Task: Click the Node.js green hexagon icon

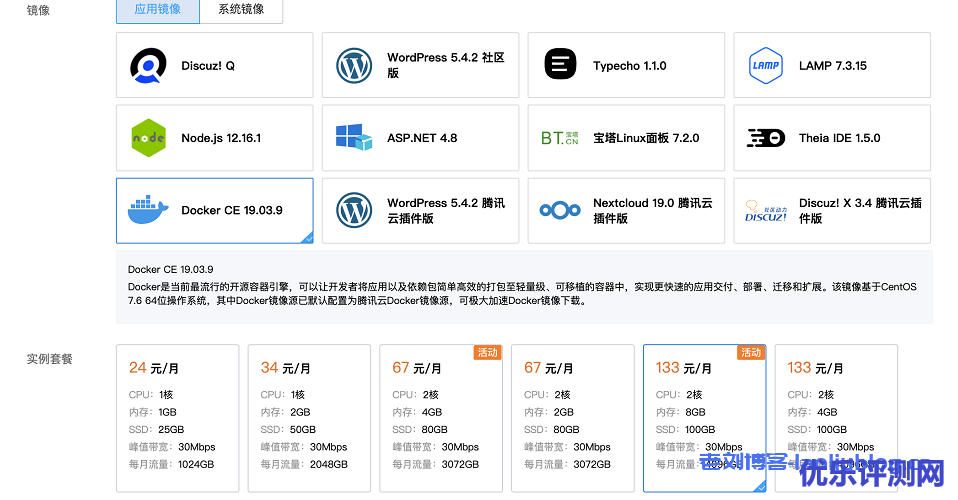Action: [148, 138]
